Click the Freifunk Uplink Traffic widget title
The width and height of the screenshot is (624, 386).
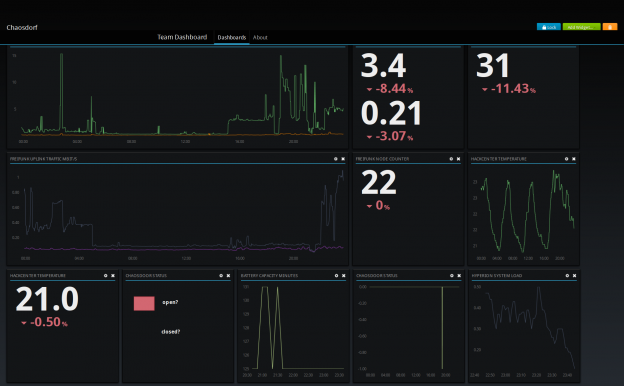click(43, 159)
